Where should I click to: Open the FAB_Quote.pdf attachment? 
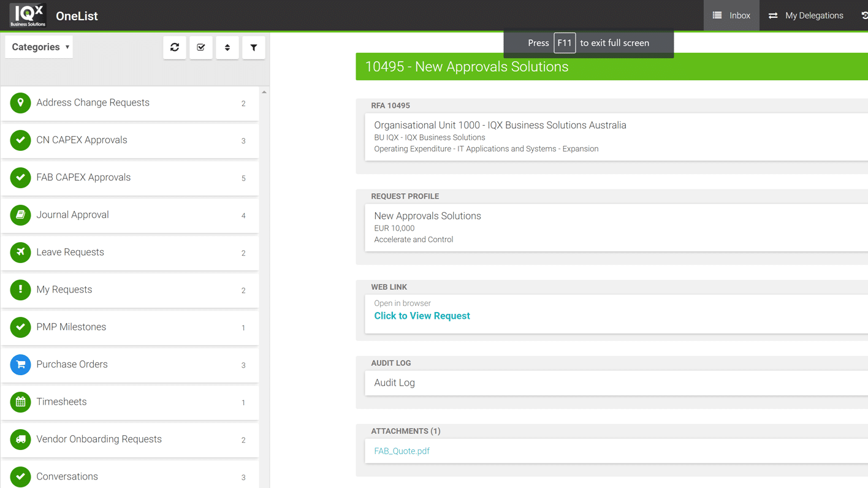402,451
